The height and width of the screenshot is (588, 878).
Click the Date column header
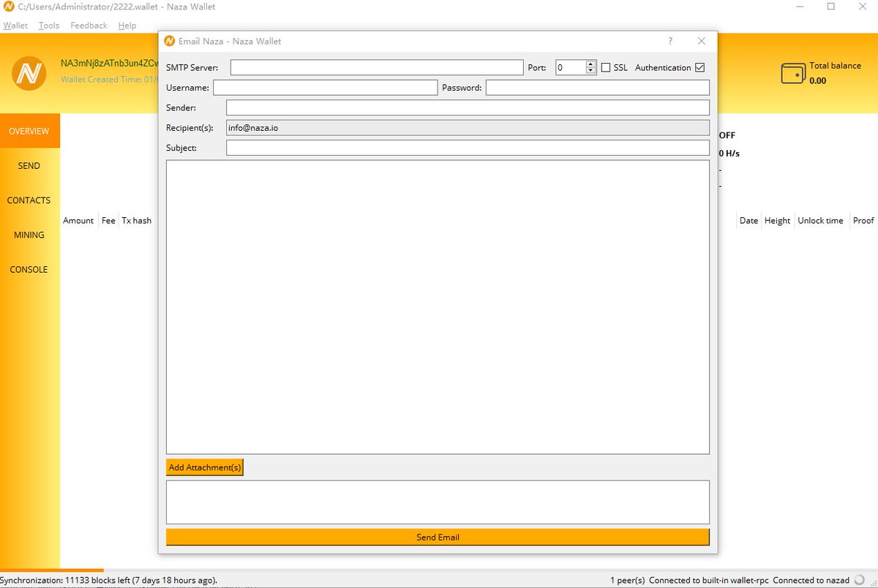point(748,220)
